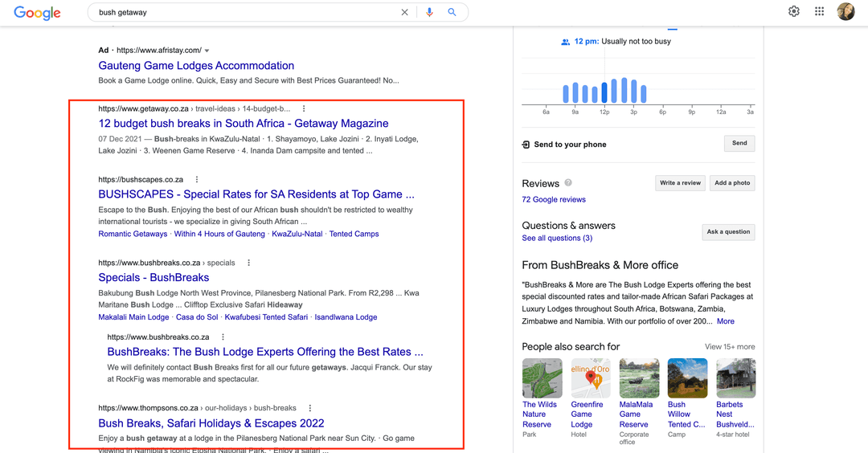Open options menu for indented bushbreaks.co.za result

pyautogui.click(x=223, y=337)
